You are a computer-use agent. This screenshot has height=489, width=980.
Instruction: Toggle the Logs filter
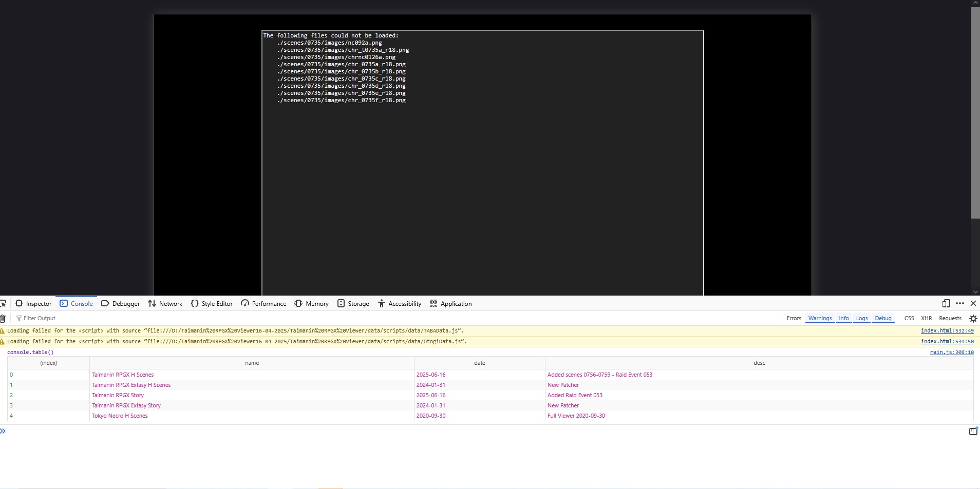pos(862,318)
